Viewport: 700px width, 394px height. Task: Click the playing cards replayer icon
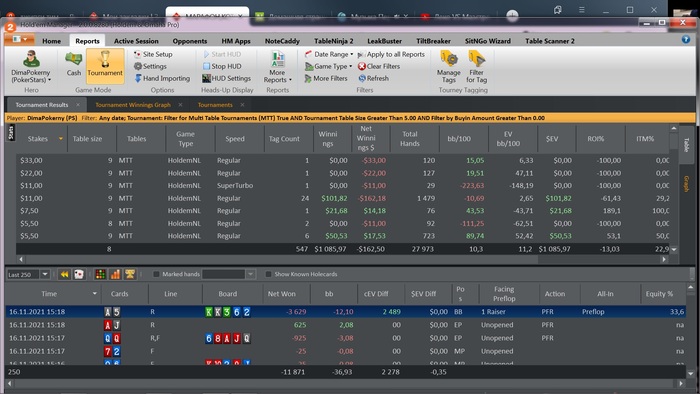point(79,274)
